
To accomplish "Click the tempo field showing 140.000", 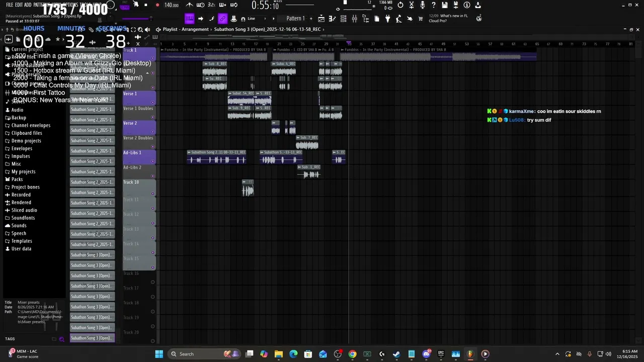I will [x=172, y=5].
